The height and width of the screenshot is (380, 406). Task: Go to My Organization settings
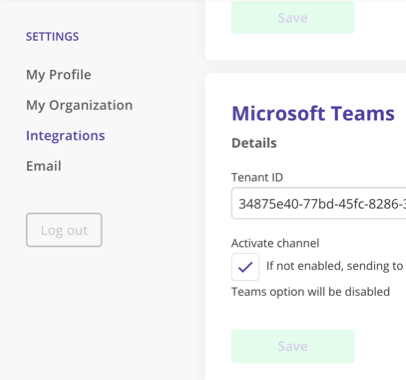tap(79, 105)
